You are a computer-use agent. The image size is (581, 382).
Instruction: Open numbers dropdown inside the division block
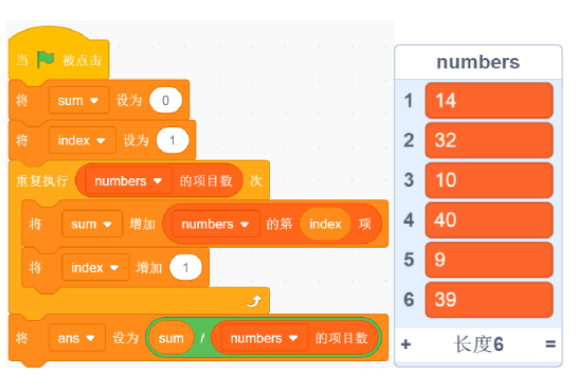coord(265,338)
